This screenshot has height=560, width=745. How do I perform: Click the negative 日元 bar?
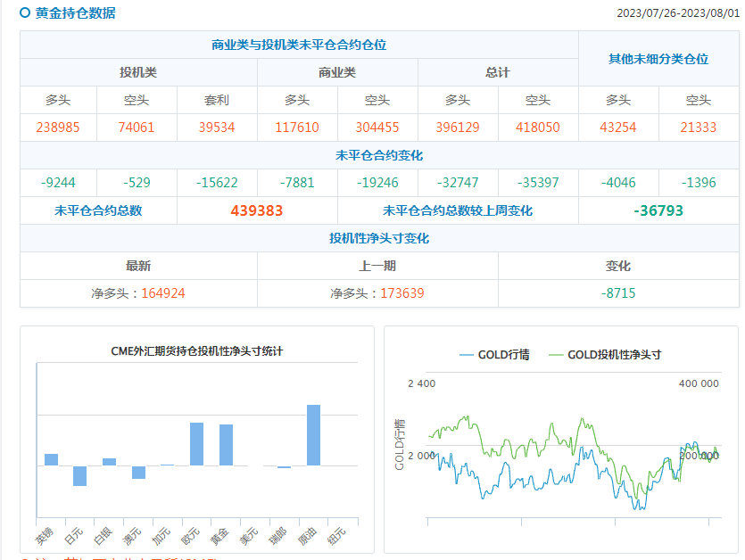point(80,476)
